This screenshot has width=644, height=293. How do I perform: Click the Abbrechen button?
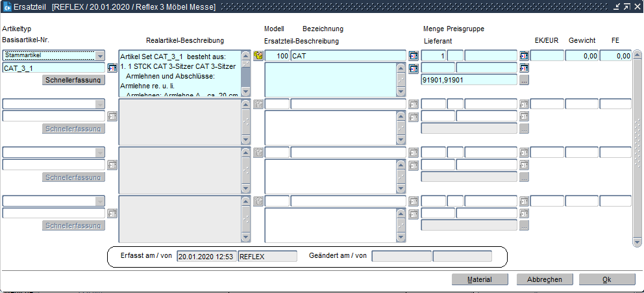[x=539, y=279]
